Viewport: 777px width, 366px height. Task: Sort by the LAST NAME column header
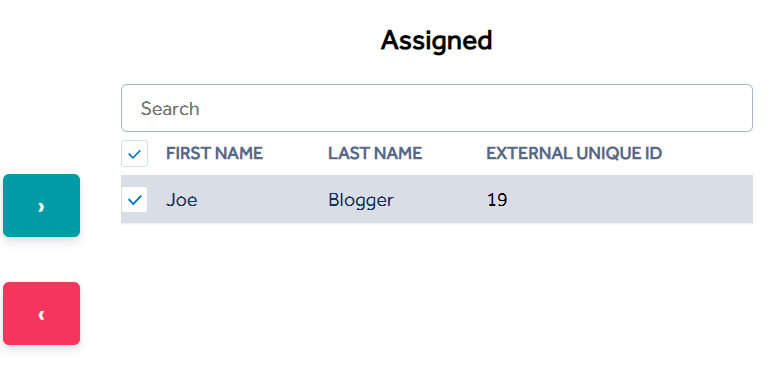point(375,154)
